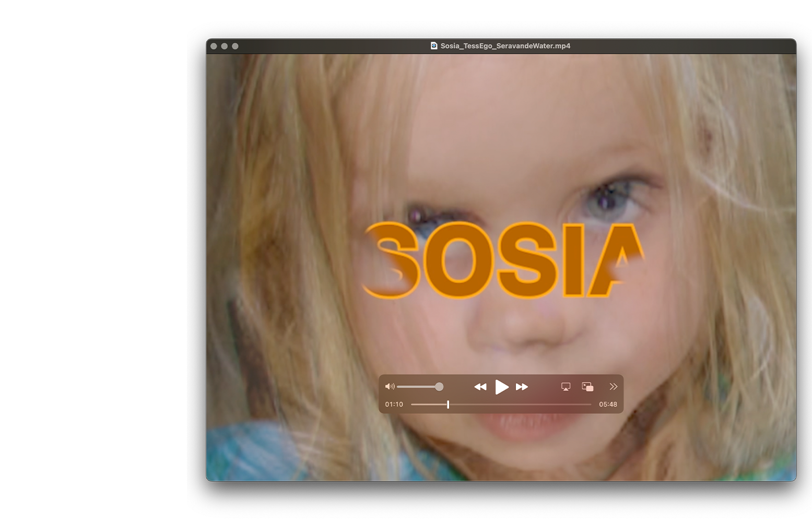
Task: Fast forward the video playback
Action: (522, 387)
